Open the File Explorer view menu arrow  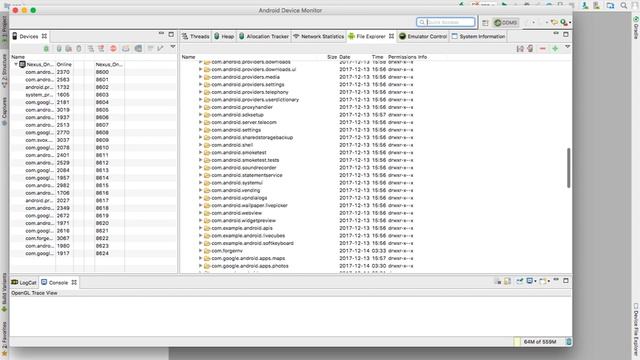[x=567, y=47]
